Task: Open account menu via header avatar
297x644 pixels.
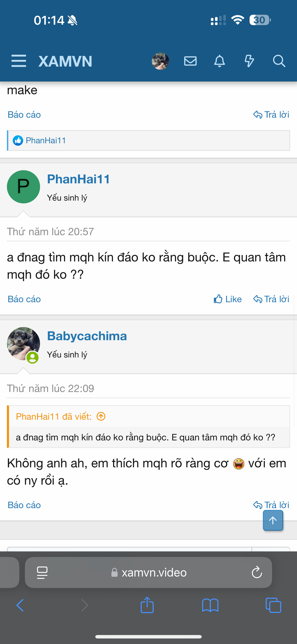Action: [160, 61]
